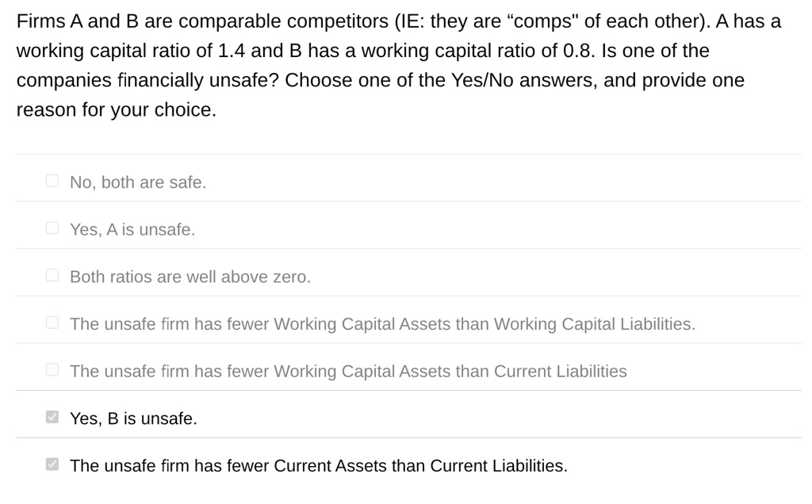812x504 pixels.
Task: Select label ending 'than Working Capital Liabilities.'
Action: (383, 324)
